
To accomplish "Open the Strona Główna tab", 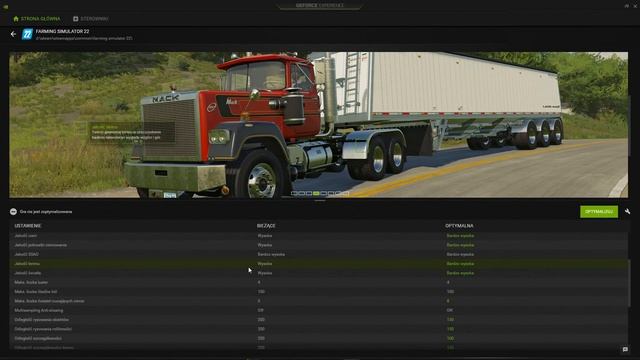I will coord(37,19).
